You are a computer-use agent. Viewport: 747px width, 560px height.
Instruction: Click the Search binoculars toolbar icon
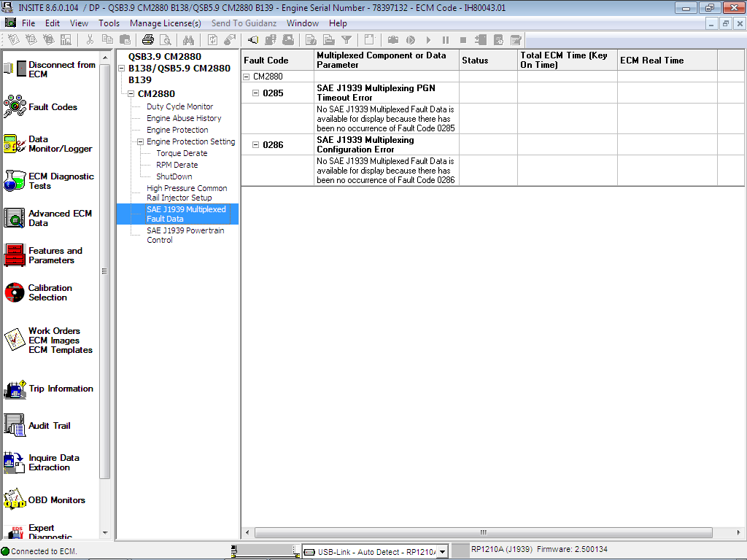pyautogui.click(x=188, y=40)
